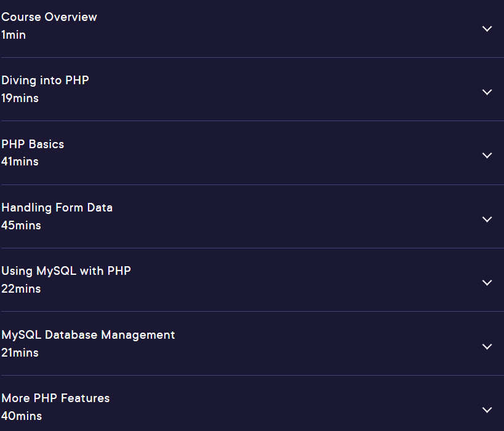Click the 45mins duration label
The image size is (504, 431).
point(21,225)
